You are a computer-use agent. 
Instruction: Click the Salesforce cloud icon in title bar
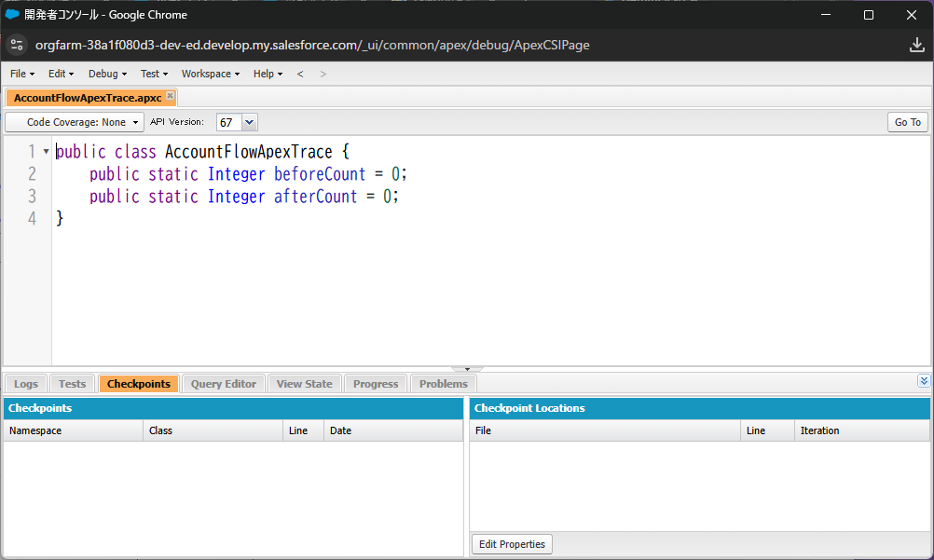coord(12,14)
